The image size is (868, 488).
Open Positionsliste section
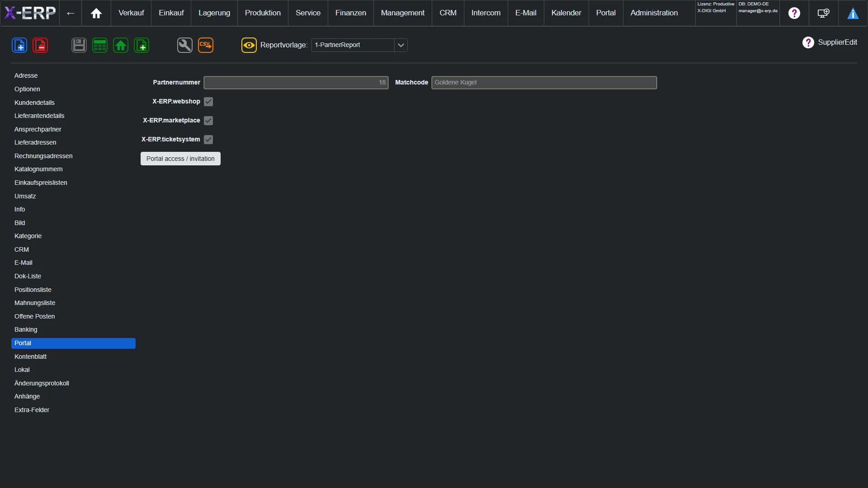tap(73, 290)
